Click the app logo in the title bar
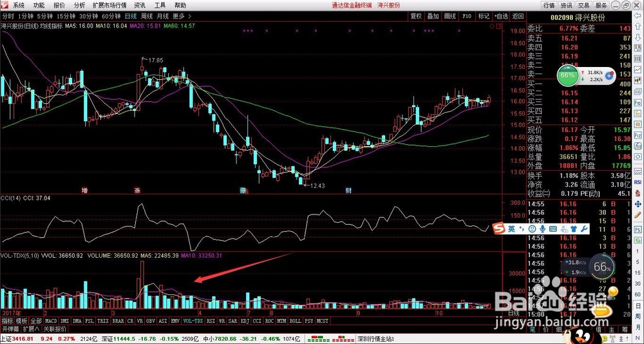This screenshot has width=644, height=344. click(5, 5)
